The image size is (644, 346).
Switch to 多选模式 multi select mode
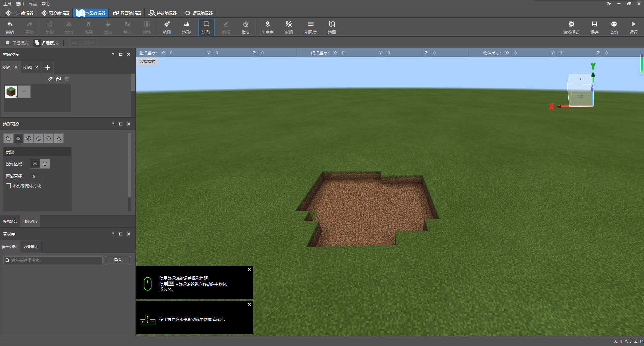[x=46, y=43]
